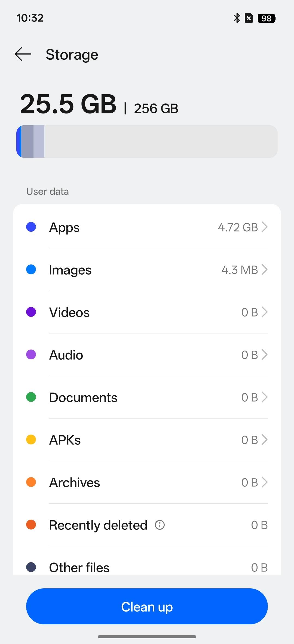Tap the yellow dot beside APKs
The height and width of the screenshot is (644, 294).
pyautogui.click(x=31, y=440)
